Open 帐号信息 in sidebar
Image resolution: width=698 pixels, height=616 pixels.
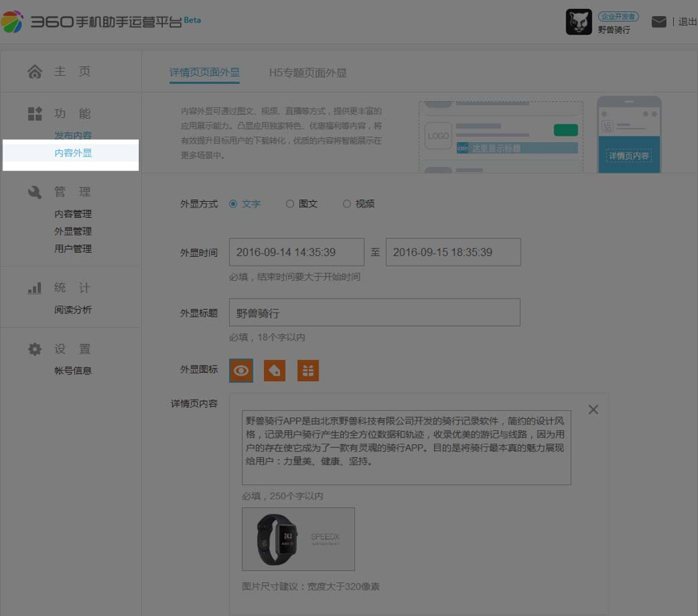tap(73, 371)
